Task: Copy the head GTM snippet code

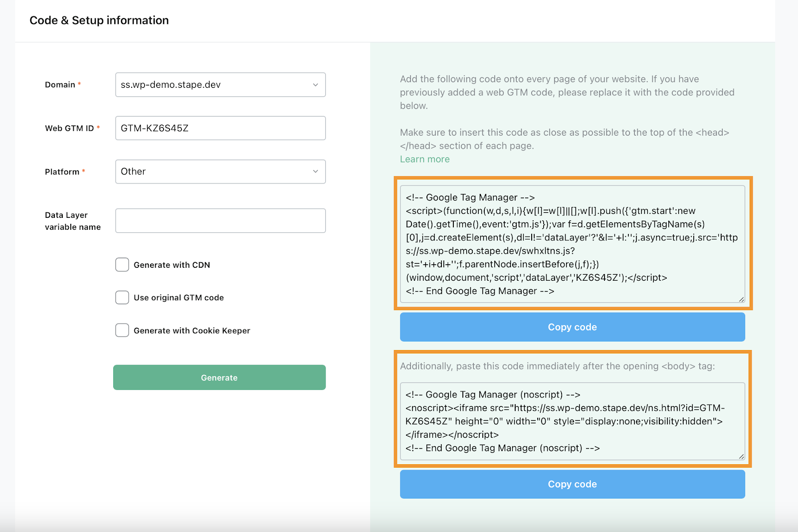Action: 572,327
